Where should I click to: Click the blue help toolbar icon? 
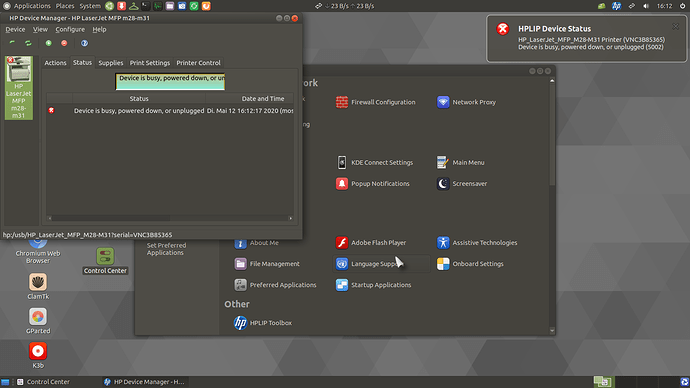coord(84,43)
